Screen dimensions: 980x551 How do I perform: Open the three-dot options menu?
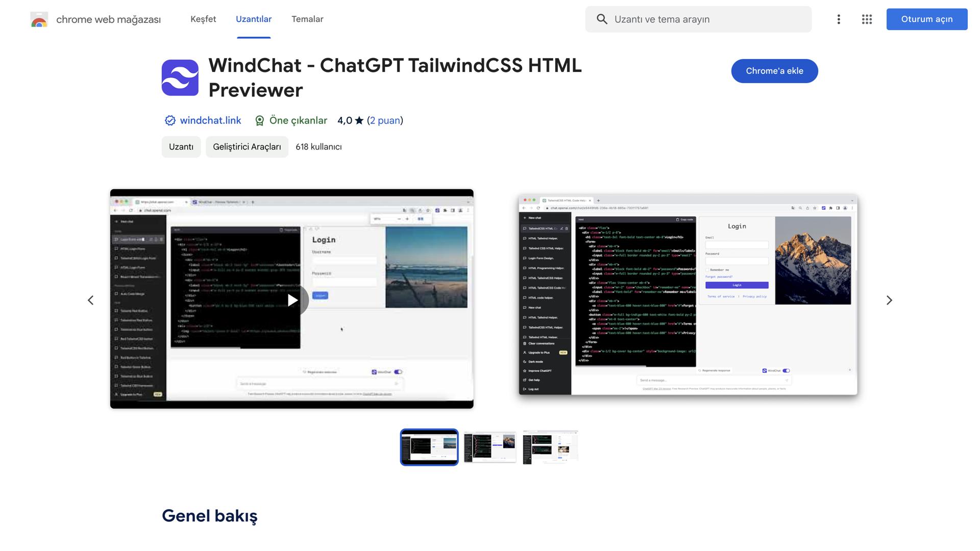click(839, 19)
